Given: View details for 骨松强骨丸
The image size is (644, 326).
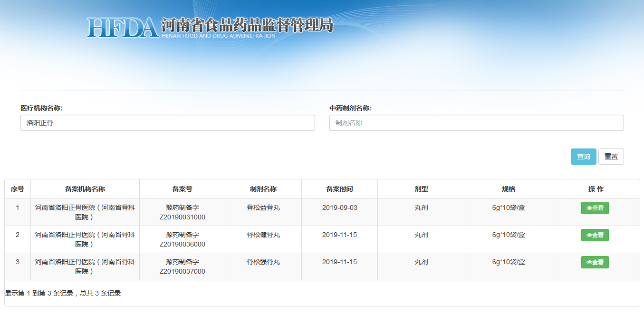Looking at the screenshot, I should pos(595,262).
